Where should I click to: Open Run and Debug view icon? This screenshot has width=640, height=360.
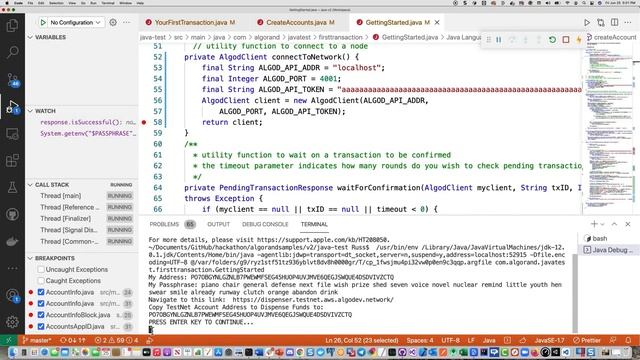12,107
